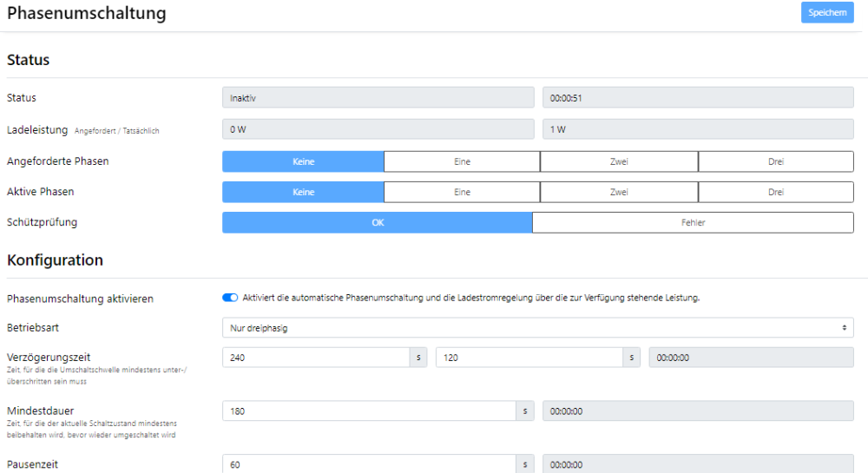The image size is (868, 473).
Task: Select Keine in Aktive Phasen
Action: (303, 192)
